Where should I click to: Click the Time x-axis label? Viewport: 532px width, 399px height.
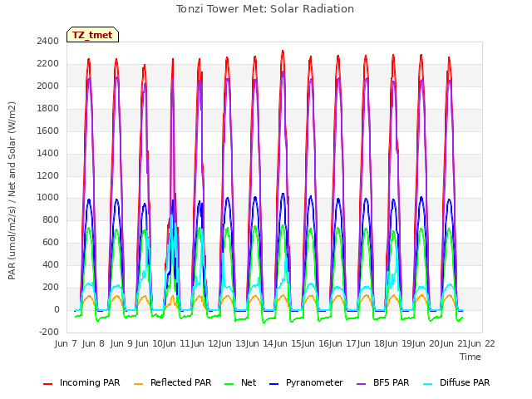(x=470, y=357)
